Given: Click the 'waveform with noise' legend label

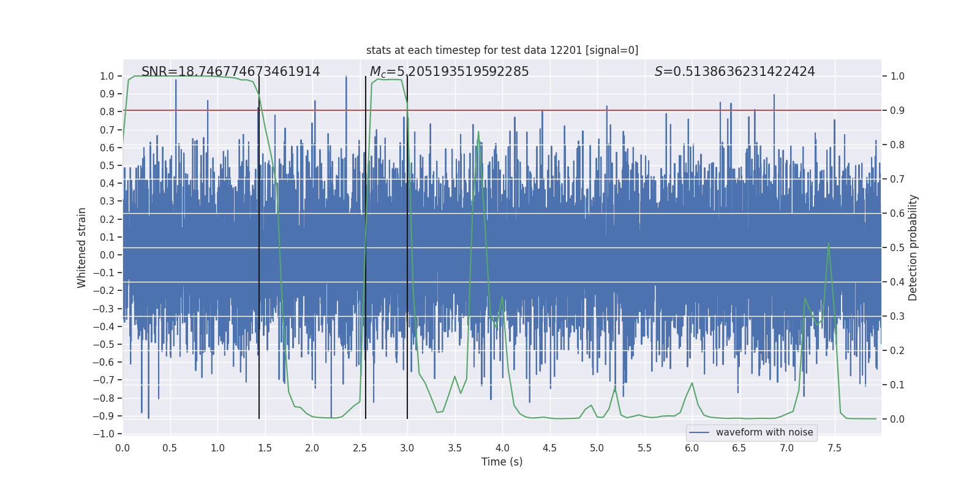Looking at the screenshot, I should 764,432.
